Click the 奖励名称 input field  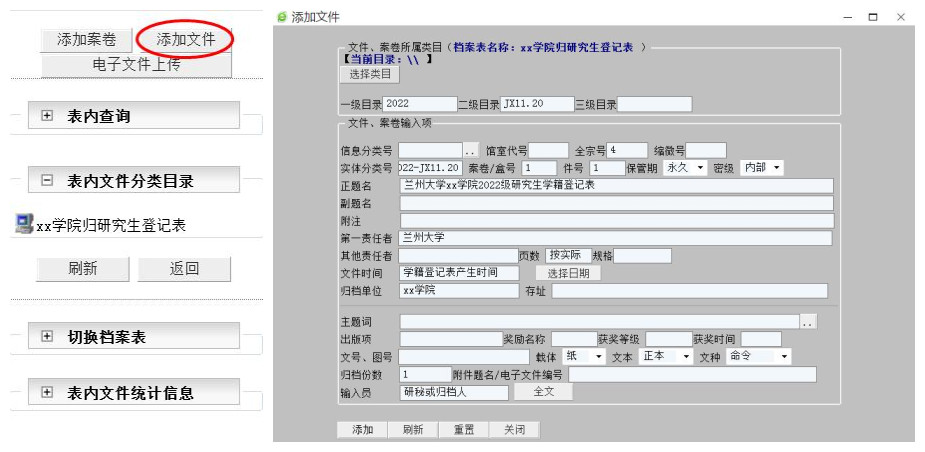pyautogui.click(x=574, y=339)
